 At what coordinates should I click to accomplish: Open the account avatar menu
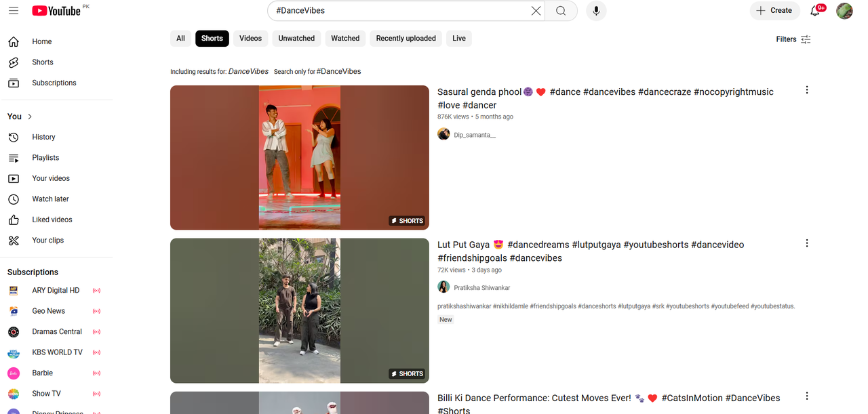click(844, 11)
